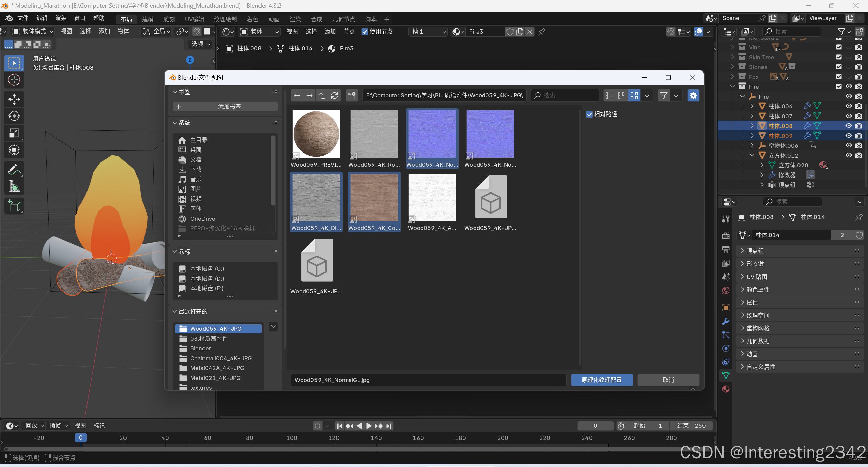
Task: Switch to the 着色 workspace tab
Action: [x=252, y=19]
